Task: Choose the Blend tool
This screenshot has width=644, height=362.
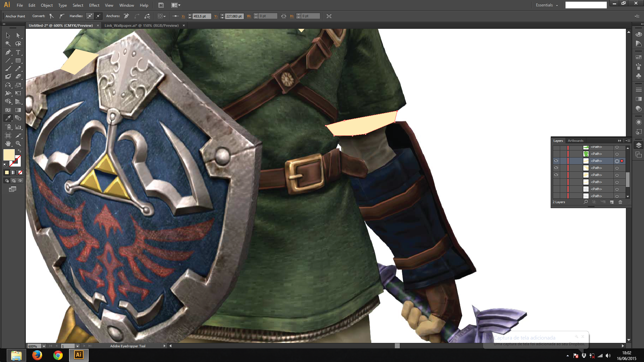Action: (x=18, y=118)
